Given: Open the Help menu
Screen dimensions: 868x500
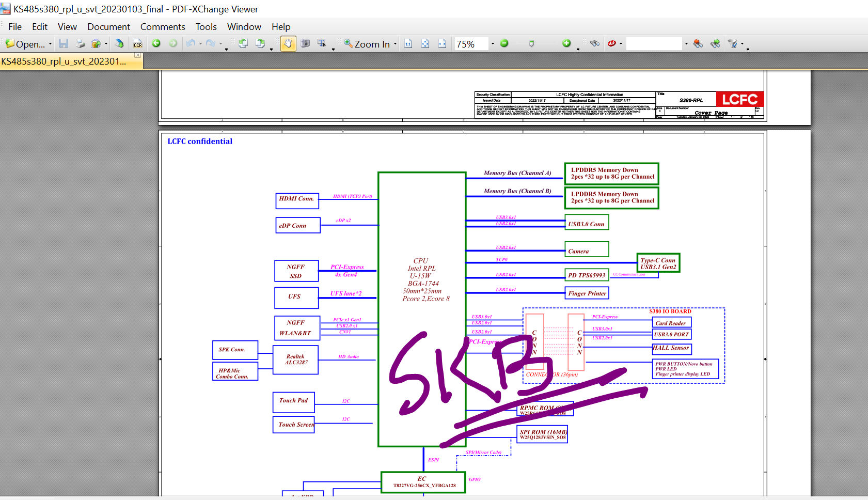Looking at the screenshot, I should coord(281,27).
